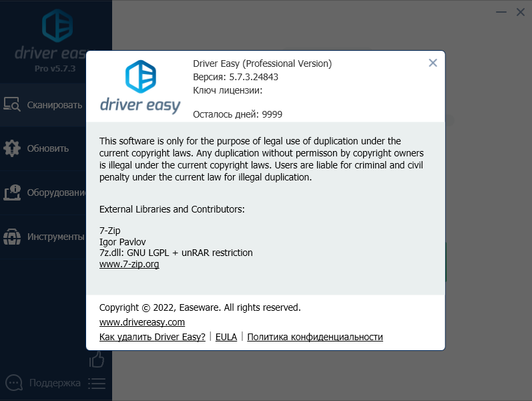Click the sidebar Driver Easy hexagon logo
Screen dimensions: 532x401
[57, 26]
